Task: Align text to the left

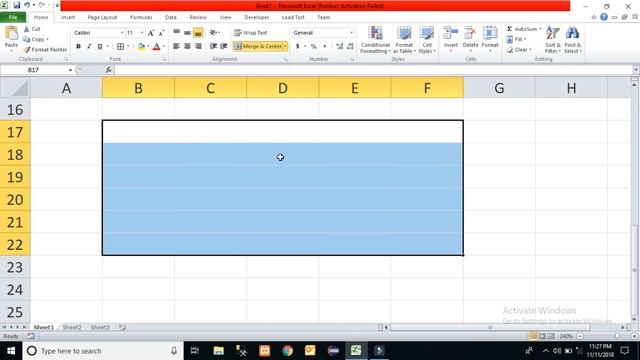Action: pyautogui.click(x=176, y=47)
